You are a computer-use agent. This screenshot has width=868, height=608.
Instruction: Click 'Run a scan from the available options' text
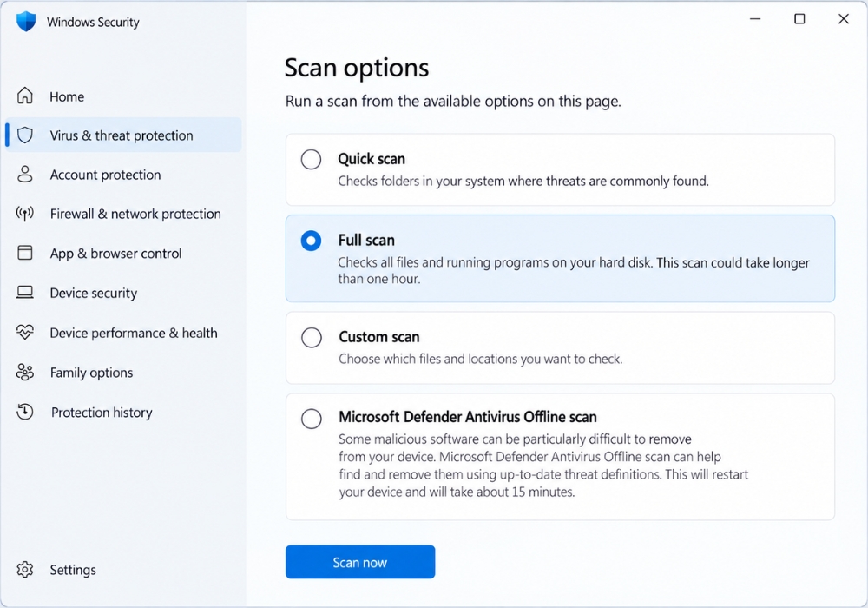click(453, 102)
